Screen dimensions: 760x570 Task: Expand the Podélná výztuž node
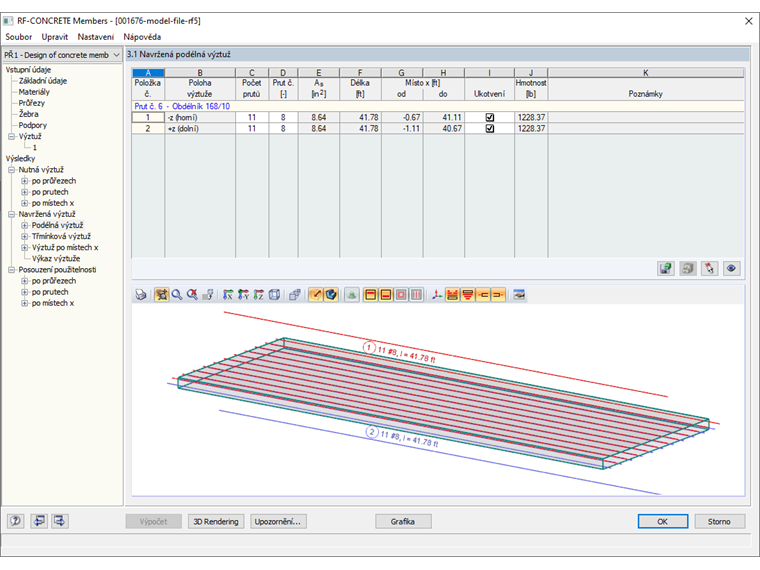[25, 225]
